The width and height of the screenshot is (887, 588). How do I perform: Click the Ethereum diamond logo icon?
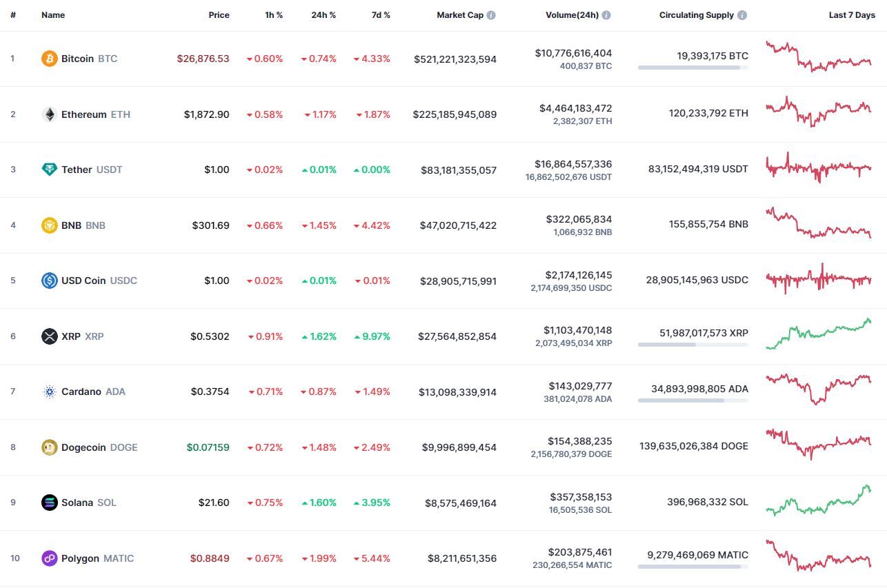tap(49, 114)
